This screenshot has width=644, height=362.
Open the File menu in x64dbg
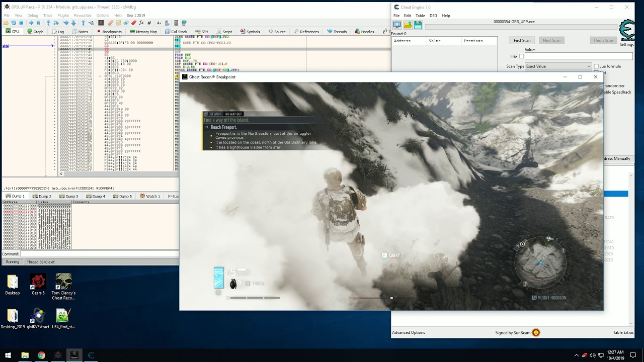tap(7, 16)
